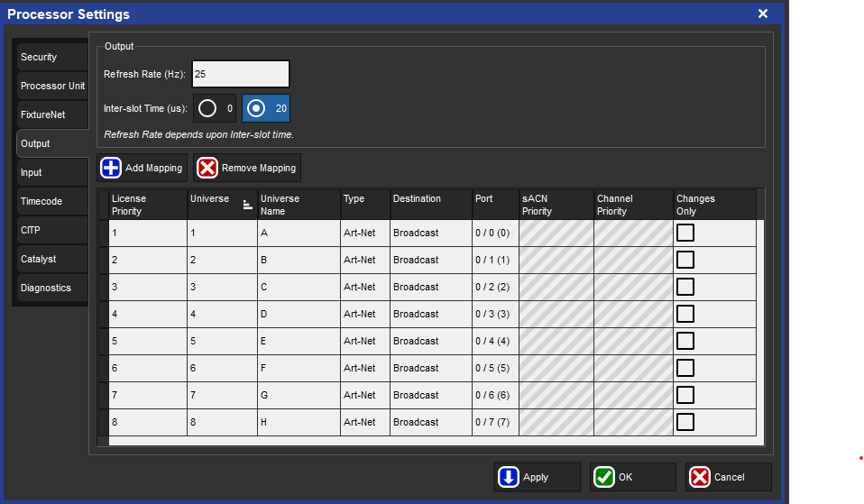The width and height of the screenshot is (864, 504).
Task: Select Inter-slot Time 0 radio button
Action: (207, 108)
